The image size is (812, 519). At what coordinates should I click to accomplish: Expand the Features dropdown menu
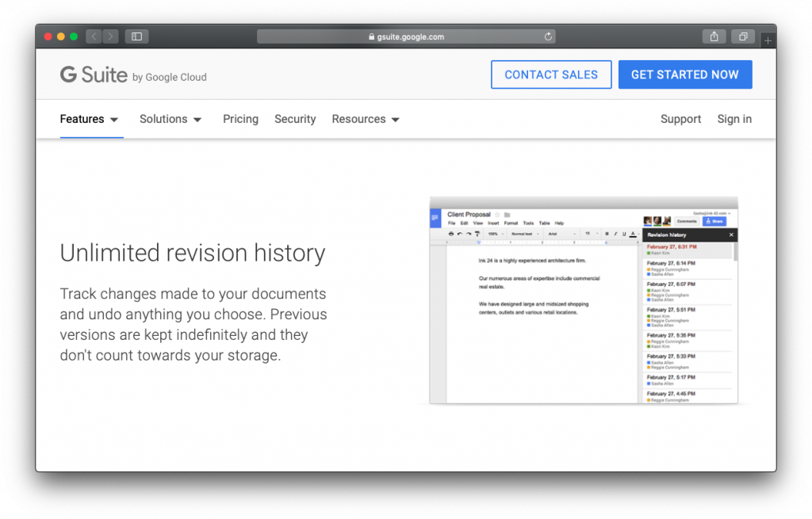click(x=89, y=119)
